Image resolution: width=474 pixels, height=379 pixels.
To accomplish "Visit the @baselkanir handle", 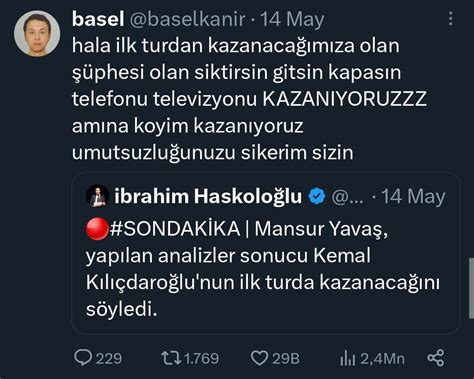I will pyautogui.click(x=187, y=19).
